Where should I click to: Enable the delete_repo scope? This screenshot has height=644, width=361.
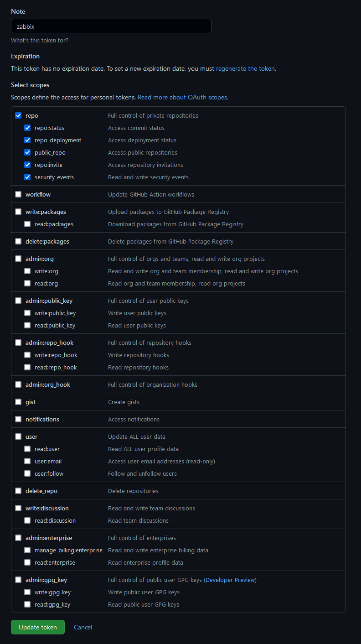point(18,491)
